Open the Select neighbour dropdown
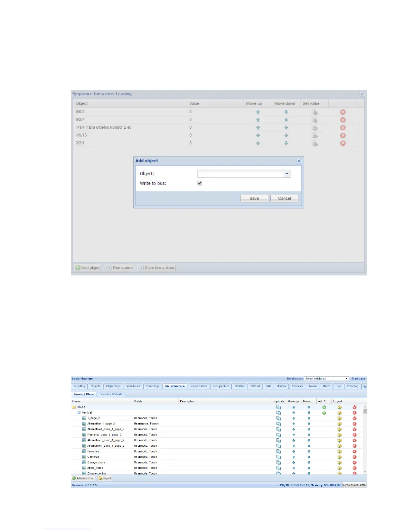The height and width of the screenshot is (532, 411). [326, 379]
